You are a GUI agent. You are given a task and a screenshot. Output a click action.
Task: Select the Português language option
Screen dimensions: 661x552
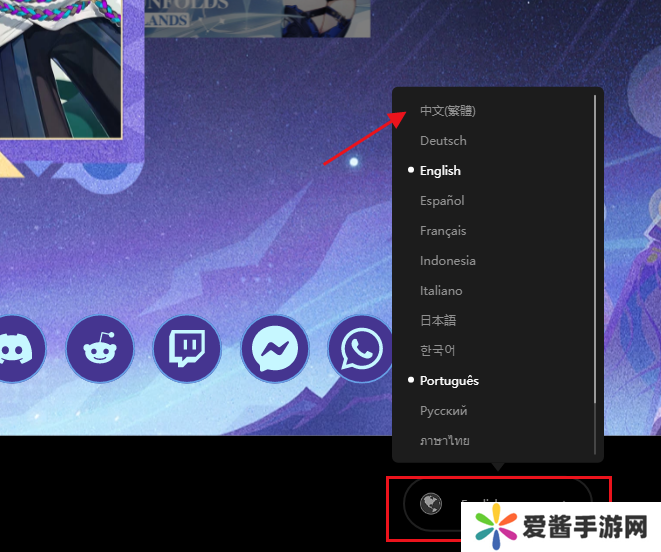point(449,381)
